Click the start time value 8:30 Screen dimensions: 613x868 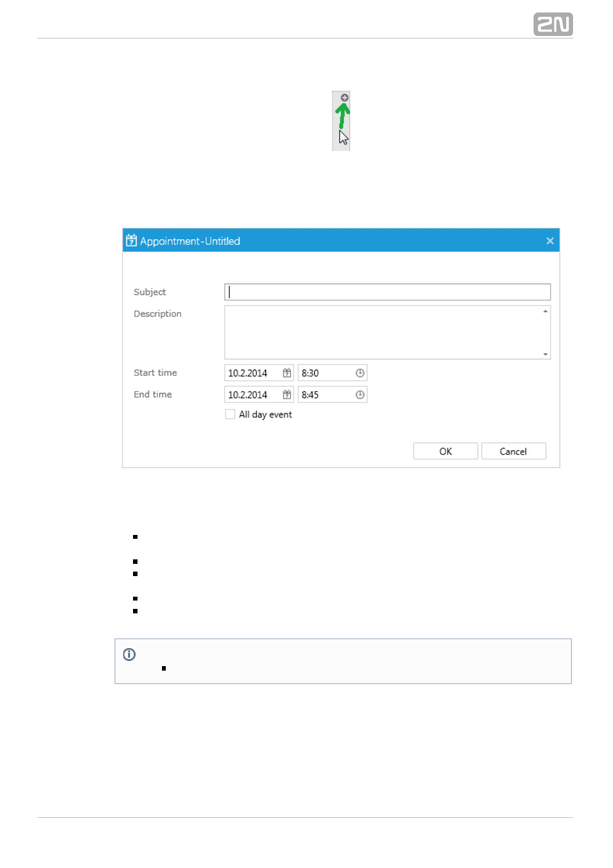(x=310, y=373)
